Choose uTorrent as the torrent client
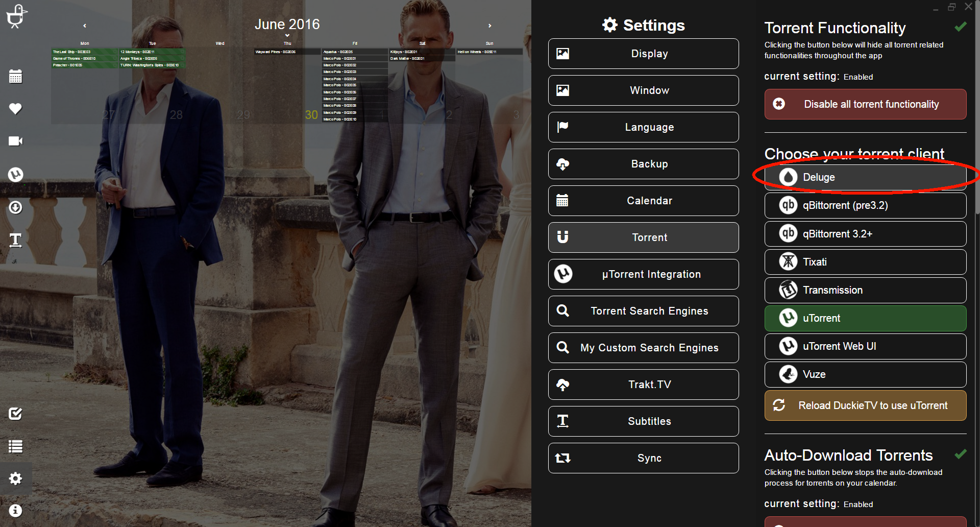 coord(865,318)
